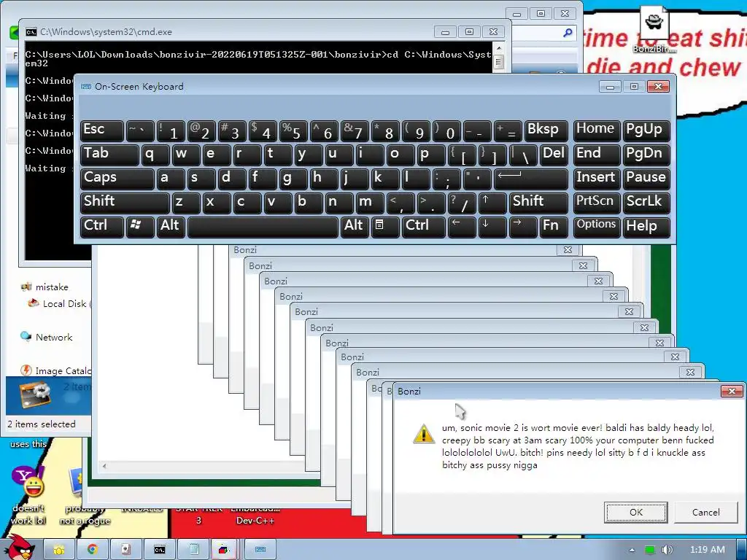Viewport: 747px width, 560px height.
Task: Tap the Insert key on keyboard
Action: [x=597, y=179]
